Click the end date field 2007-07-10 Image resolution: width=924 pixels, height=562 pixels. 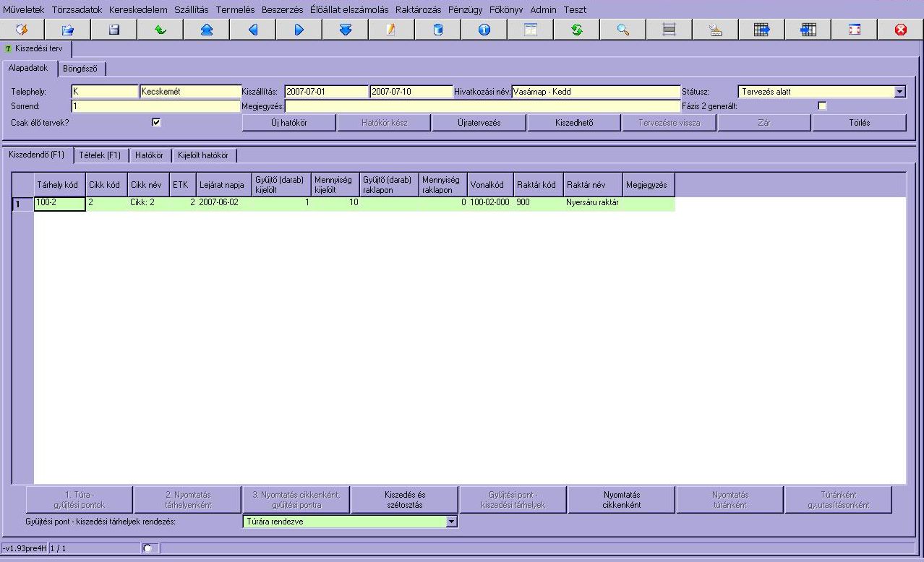[x=411, y=92]
